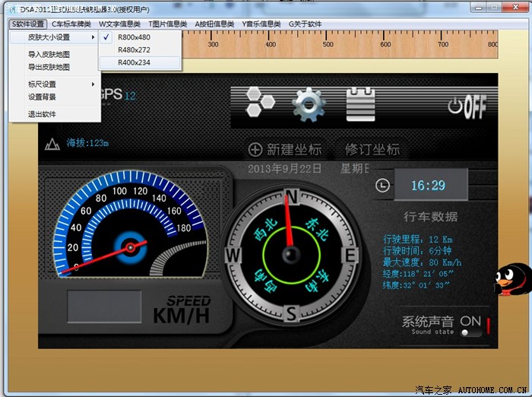Open the C车标车牌类 menu

[x=72, y=24]
